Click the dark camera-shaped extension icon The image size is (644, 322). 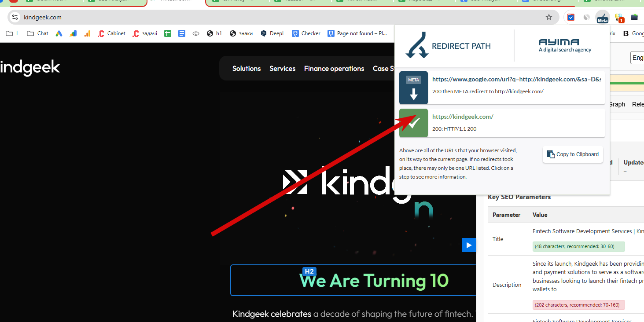634,17
